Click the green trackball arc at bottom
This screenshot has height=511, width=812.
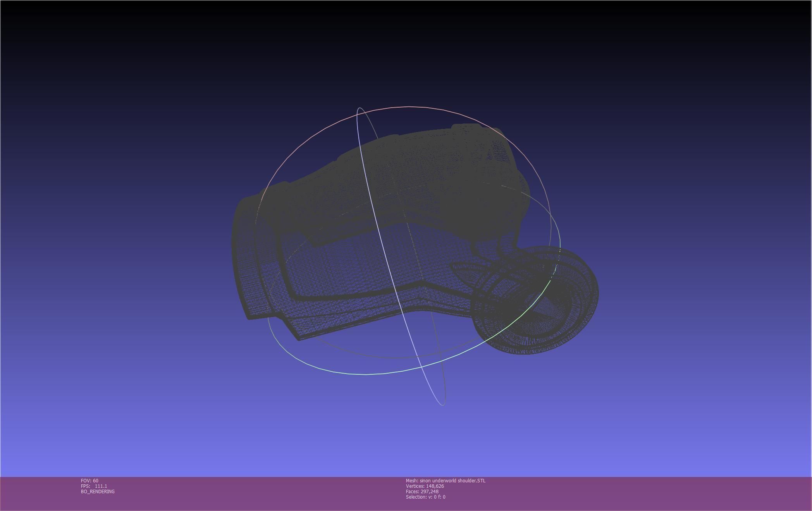366,374
